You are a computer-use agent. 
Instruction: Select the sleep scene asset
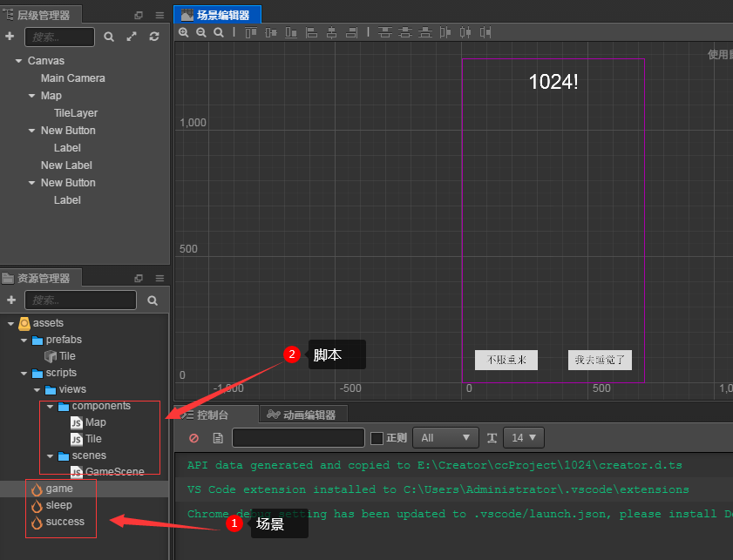(x=58, y=505)
